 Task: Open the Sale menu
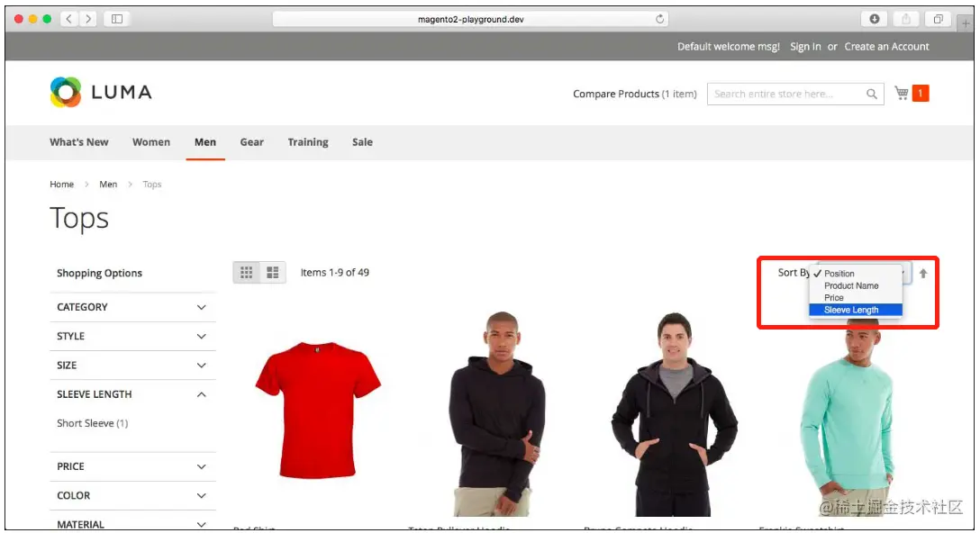(x=362, y=142)
